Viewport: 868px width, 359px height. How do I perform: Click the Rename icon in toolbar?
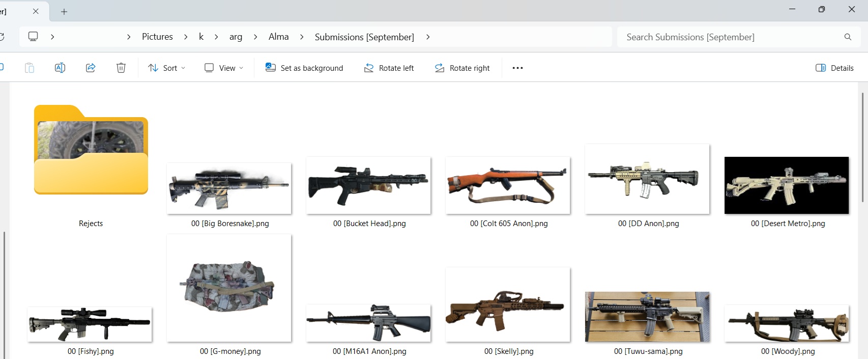pos(60,68)
